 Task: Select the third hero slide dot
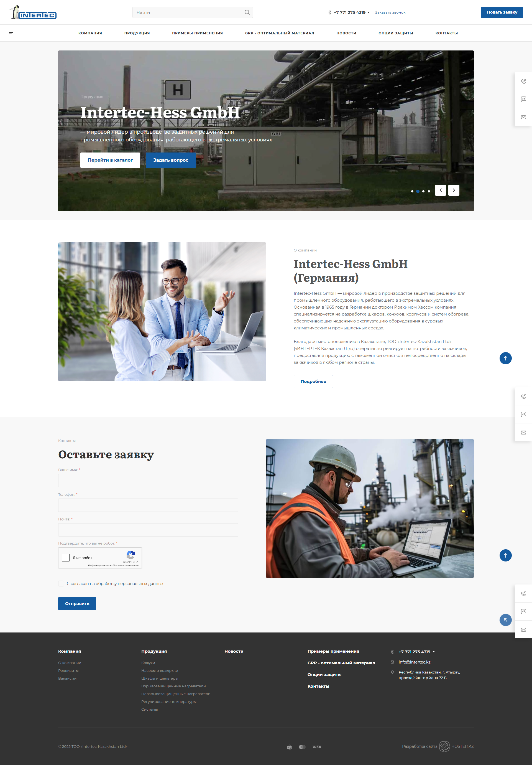coord(423,191)
